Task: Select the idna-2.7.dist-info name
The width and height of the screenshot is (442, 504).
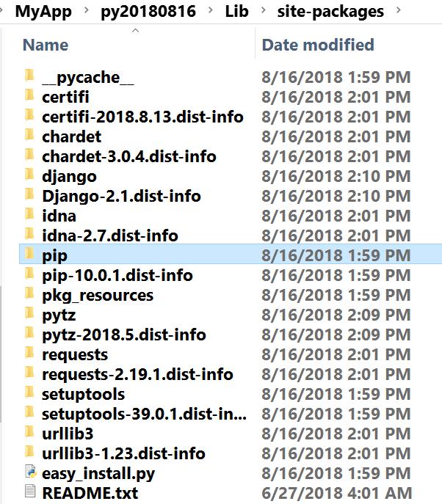Action: coord(110,235)
